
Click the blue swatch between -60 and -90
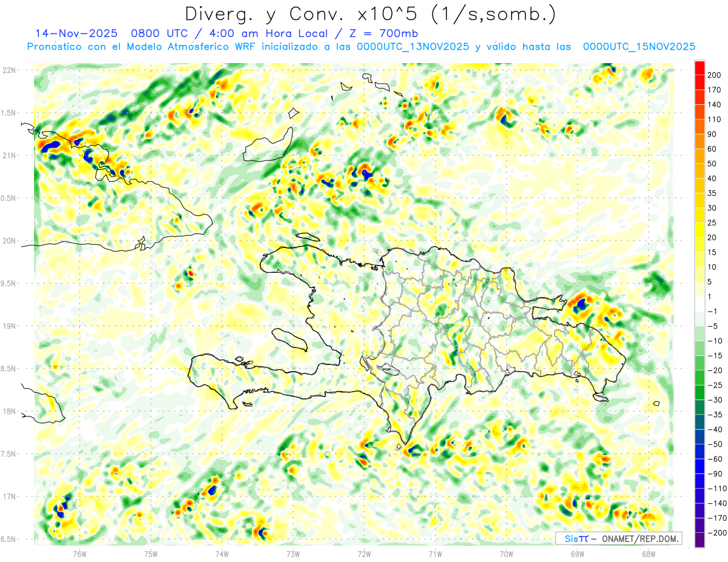(x=699, y=467)
